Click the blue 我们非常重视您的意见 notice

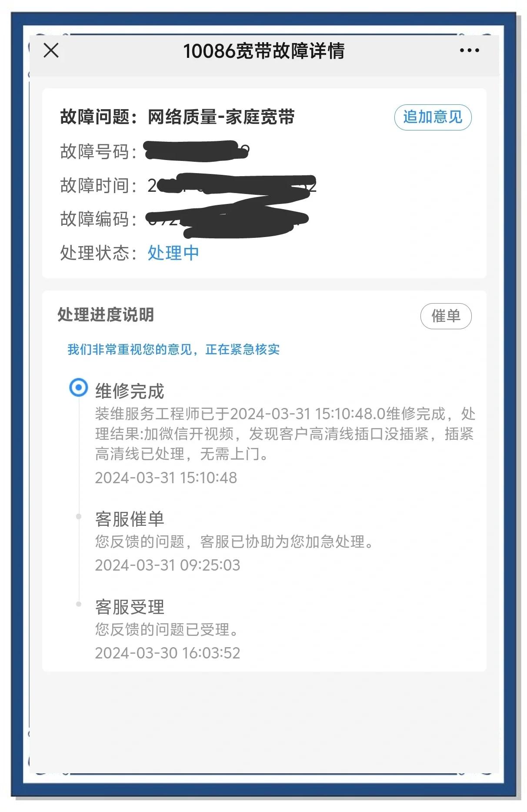[173, 349]
